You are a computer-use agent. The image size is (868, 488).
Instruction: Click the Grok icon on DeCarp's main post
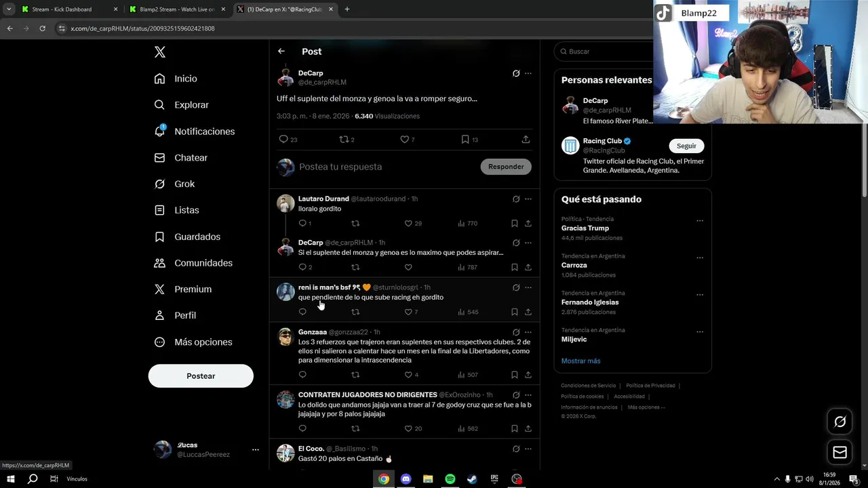pyautogui.click(x=516, y=73)
